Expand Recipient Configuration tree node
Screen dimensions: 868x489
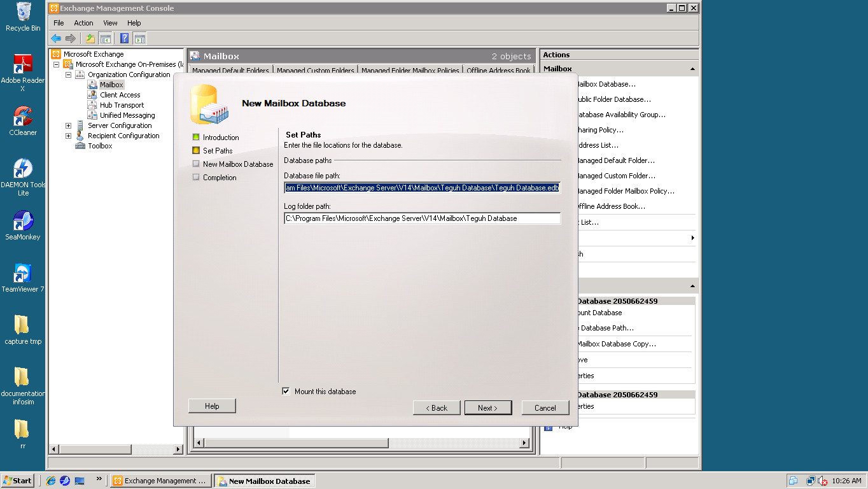point(68,136)
